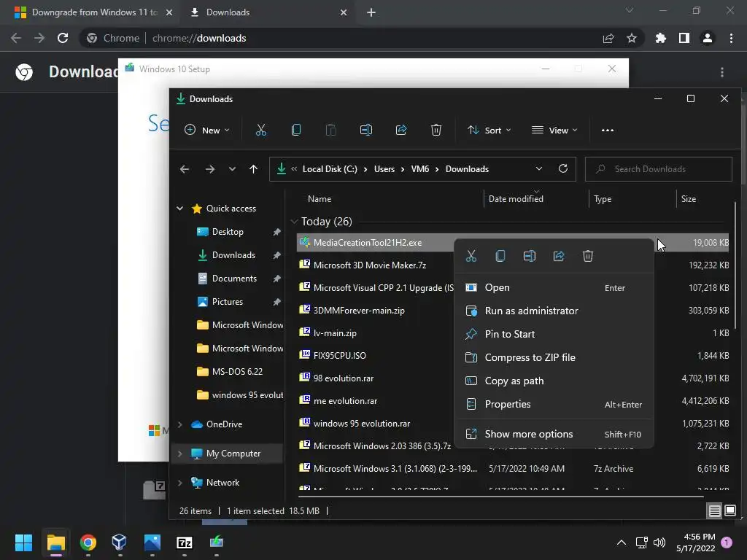
Task: Click the Share icon in Explorer toolbar
Action: [x=401, y=130]
